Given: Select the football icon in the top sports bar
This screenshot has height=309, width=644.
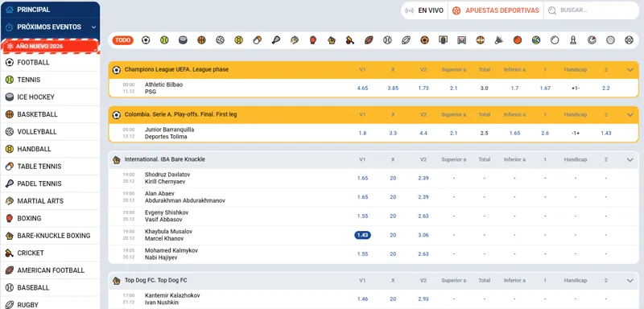Looking at the screenshot, I should pos(146,40).
